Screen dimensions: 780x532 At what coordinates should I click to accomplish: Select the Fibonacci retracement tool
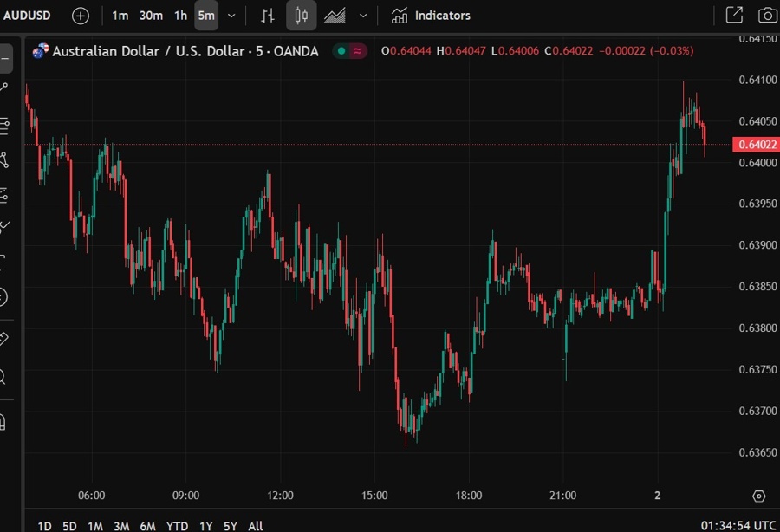click(x=4, y=127)
